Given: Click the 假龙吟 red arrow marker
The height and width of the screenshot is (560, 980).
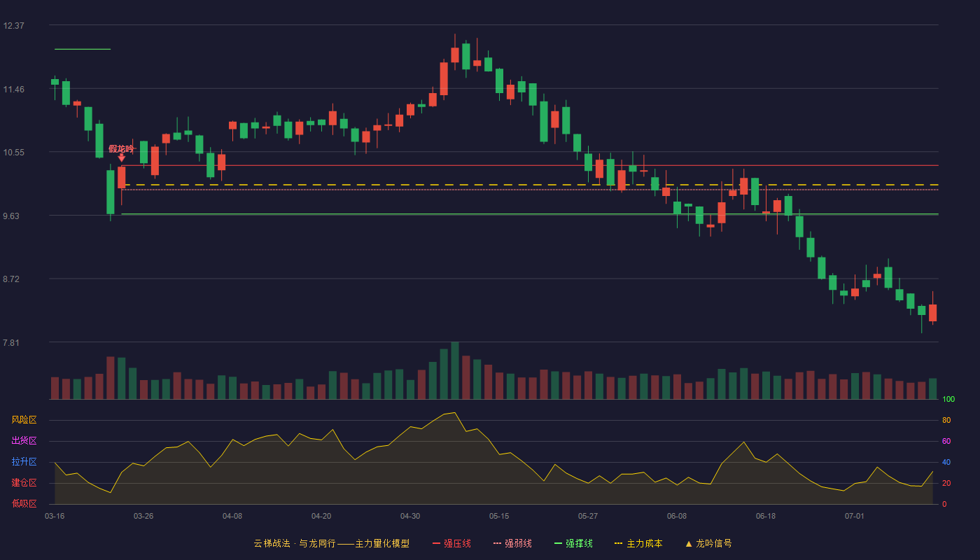Looking at the screenshot, I should click(x=121, y=158).
